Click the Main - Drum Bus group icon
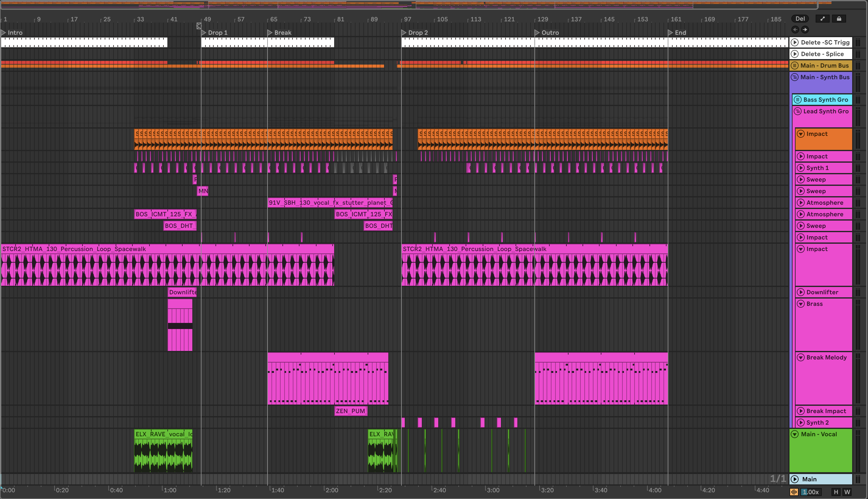868x499 pixels. (x=795, y=65)
